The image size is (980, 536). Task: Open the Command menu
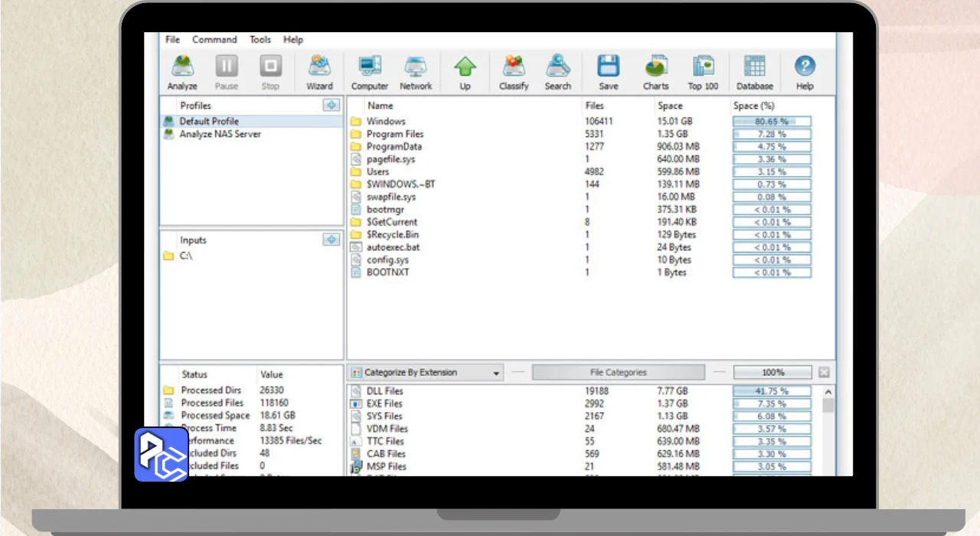pos(214,40)
